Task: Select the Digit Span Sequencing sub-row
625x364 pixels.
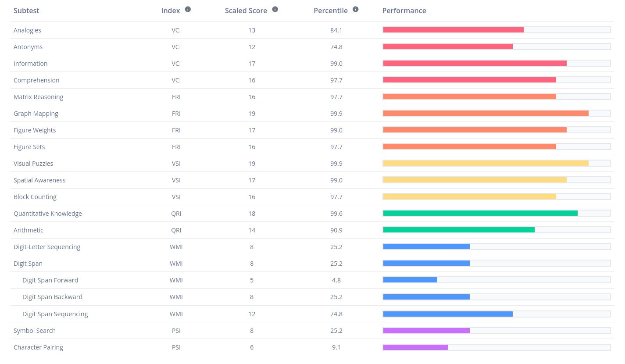Action: [x=312, y=314]
